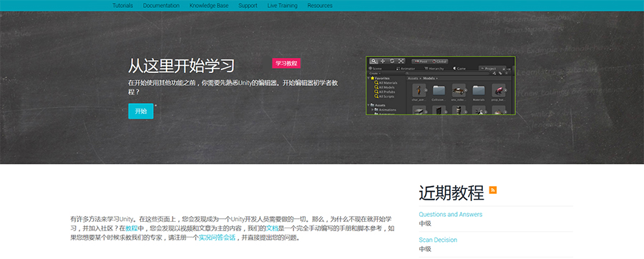Open the Materials folder icon

pos(479,90)
